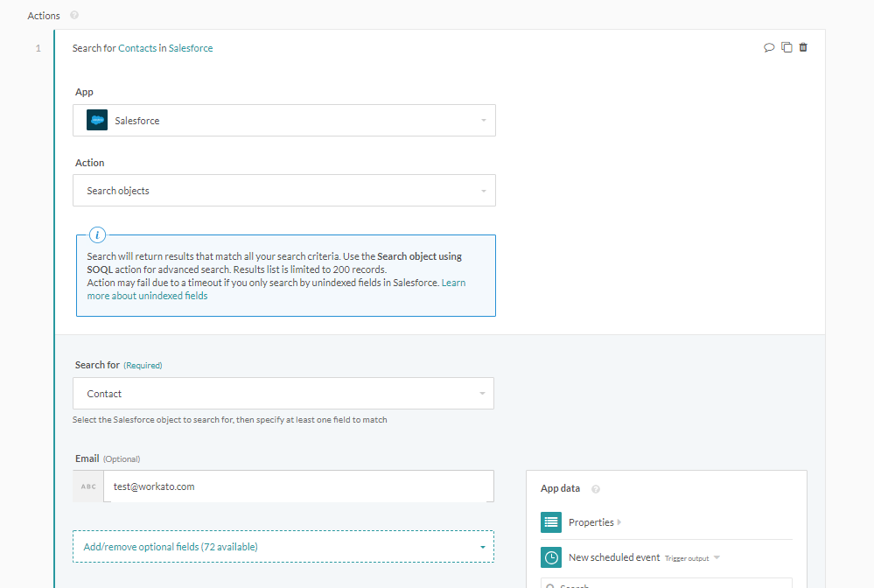Delete the action with trash icon
Image resolution: width=874 pixels, height=588 pixels.
[x=803, y=47]
